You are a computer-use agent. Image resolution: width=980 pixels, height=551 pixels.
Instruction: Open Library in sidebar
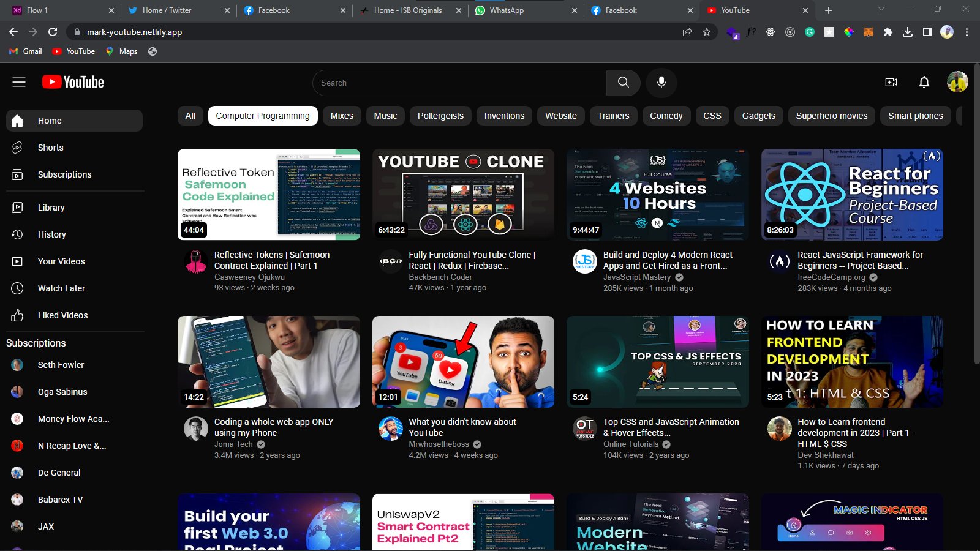coord(74,208)
